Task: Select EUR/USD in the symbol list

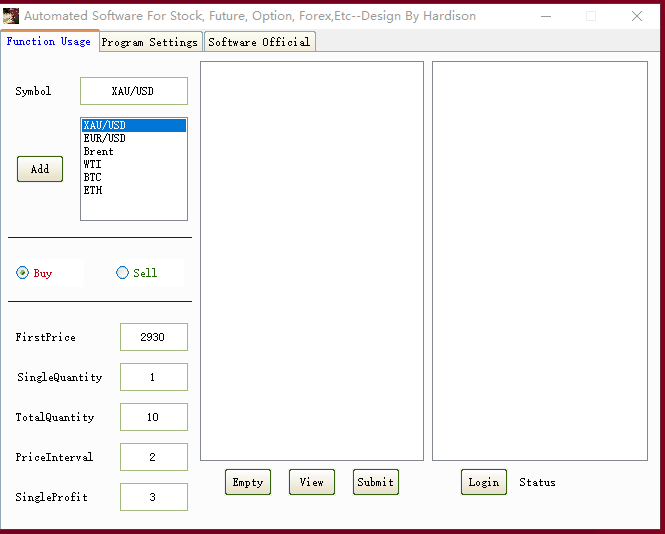Action: tap(105, 138)
